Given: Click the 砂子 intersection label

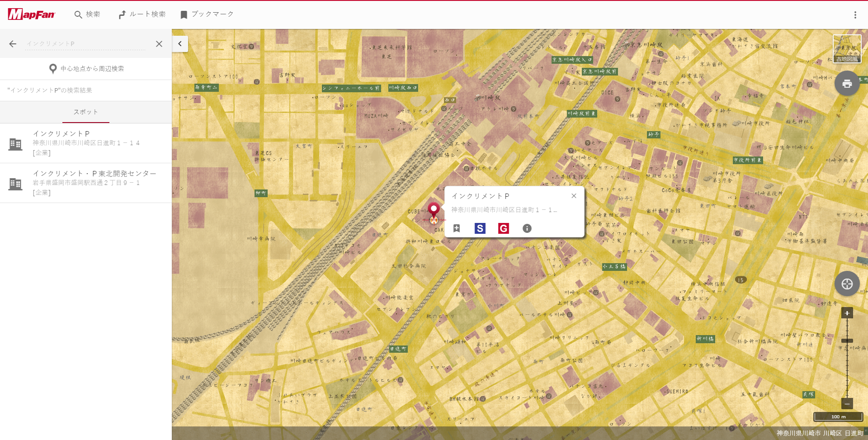Looking at the screenshot, I should (x=654, y=134).
